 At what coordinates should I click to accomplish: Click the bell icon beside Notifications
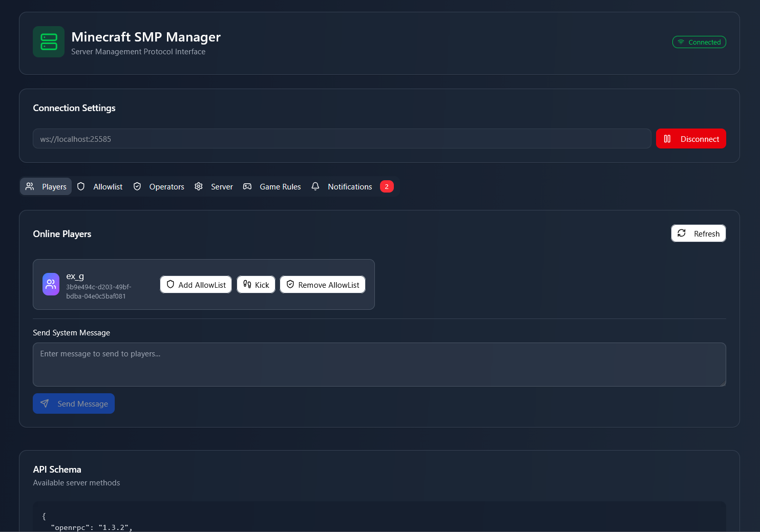(315, 186)
